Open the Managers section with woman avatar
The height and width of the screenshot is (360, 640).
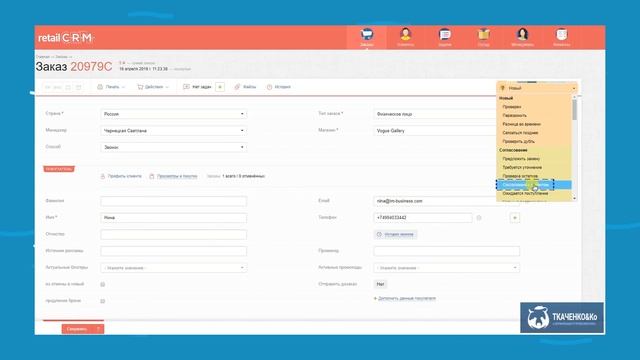coord(522,38)
